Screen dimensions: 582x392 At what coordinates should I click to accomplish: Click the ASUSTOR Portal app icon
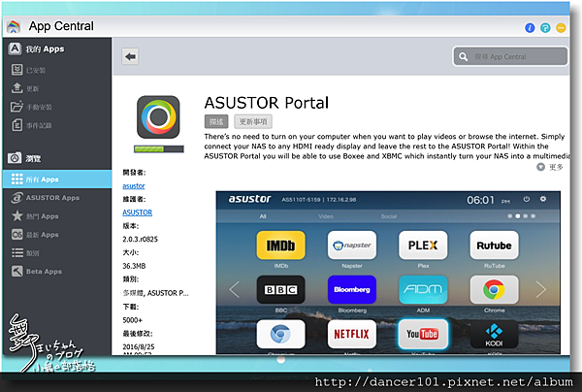[158, 117]
